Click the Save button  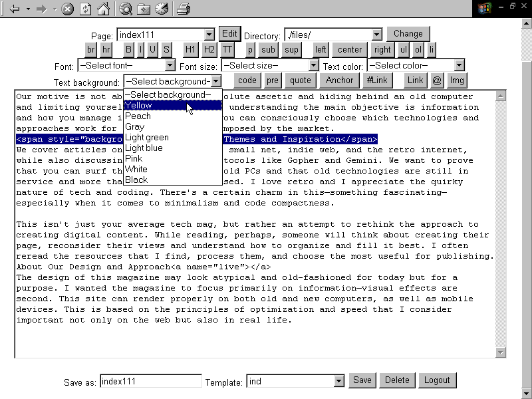tap(362, 380)
